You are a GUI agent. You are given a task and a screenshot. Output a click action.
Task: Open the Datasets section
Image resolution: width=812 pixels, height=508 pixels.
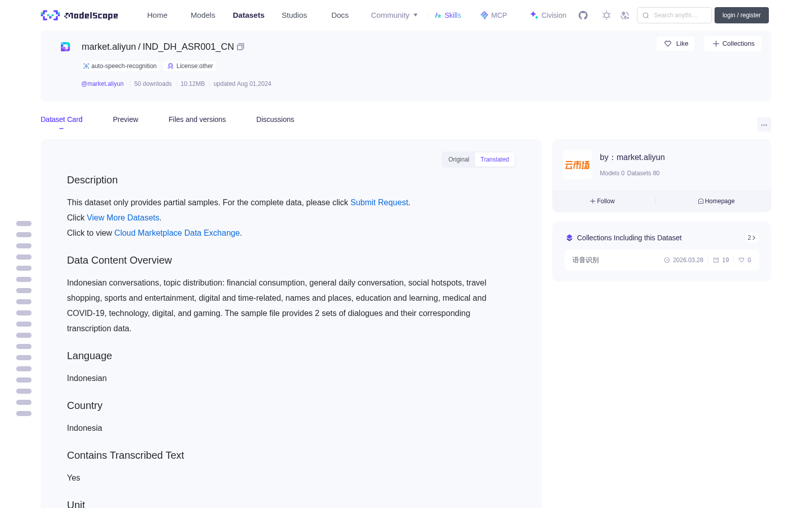click(249, 15)
